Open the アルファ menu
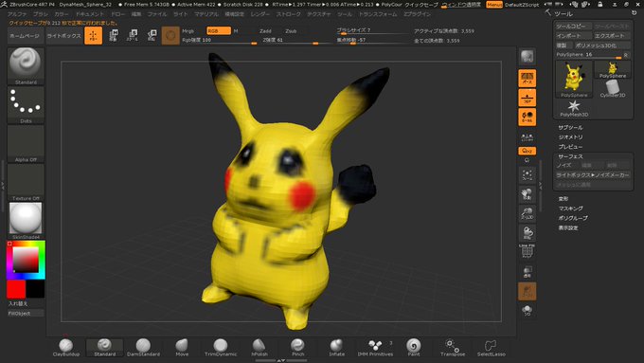 17,14
